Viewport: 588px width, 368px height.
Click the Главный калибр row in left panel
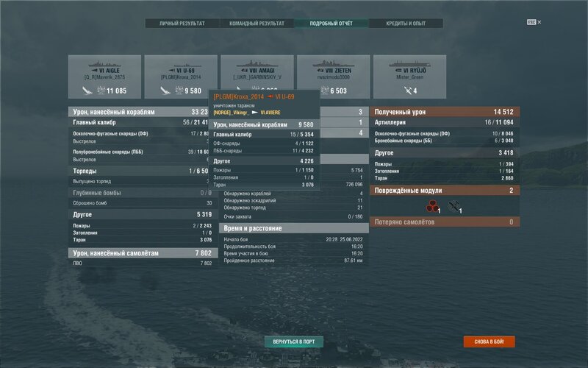[138, 122]
